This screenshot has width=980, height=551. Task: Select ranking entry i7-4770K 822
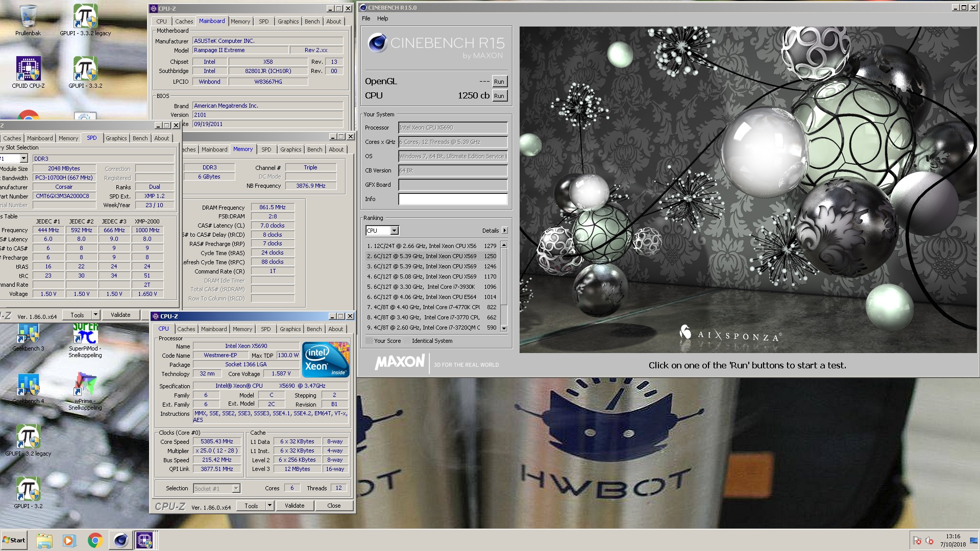tap(432, 307)
